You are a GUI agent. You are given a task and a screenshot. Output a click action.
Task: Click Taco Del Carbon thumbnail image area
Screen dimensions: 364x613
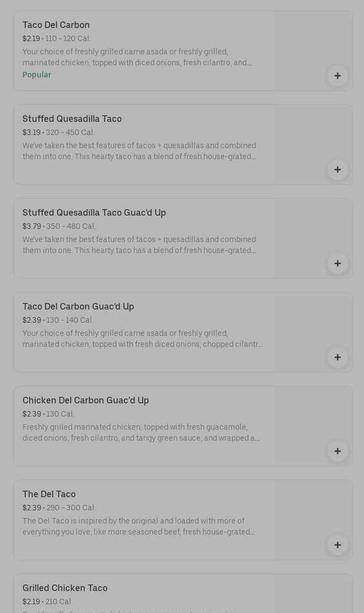tap(312, 41)
